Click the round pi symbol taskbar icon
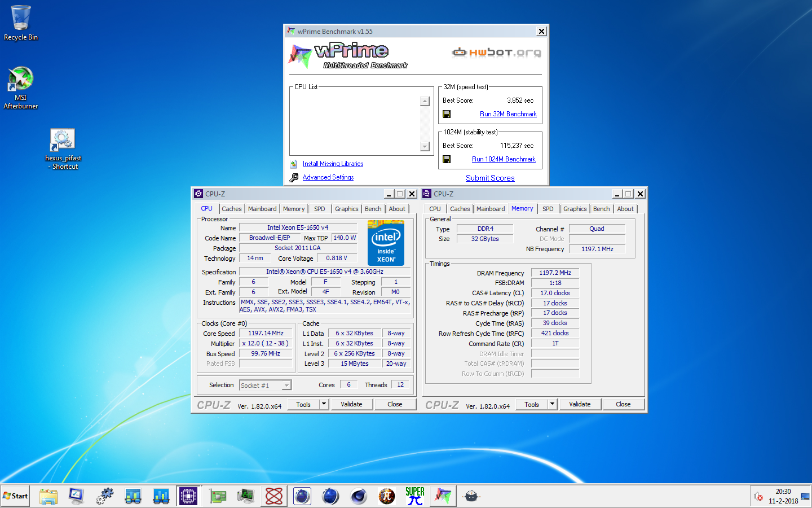This screenshot has width=812, height=508. (x=387, y=496)
